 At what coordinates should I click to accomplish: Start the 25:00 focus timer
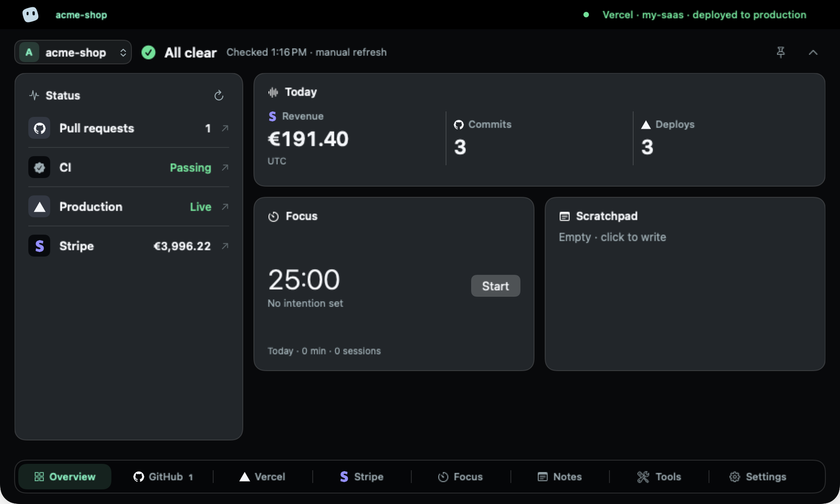[495, 286]
